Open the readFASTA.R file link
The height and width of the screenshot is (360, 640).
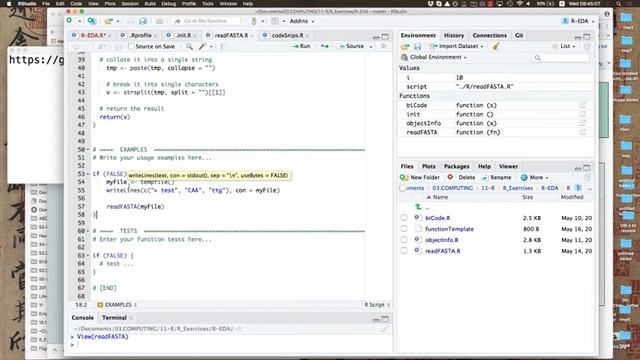pos(443,251)
